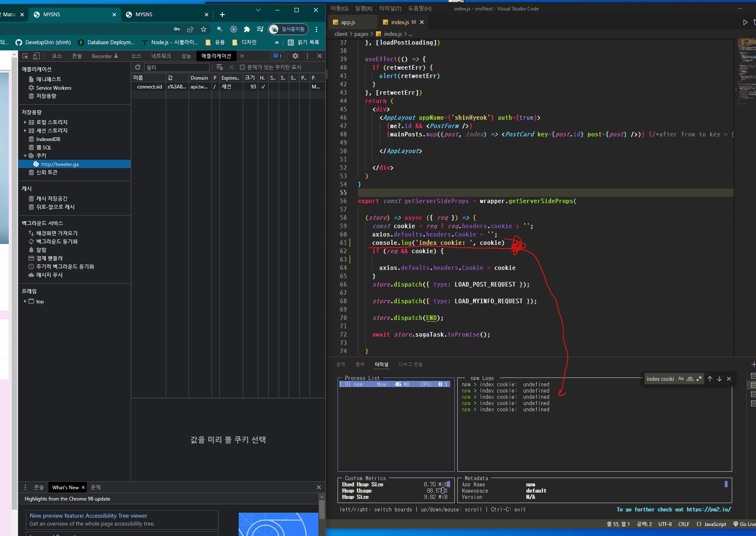The image size is (756, 536).
Task: Check the show only cookies with issues box
Action: coord(242,67)
